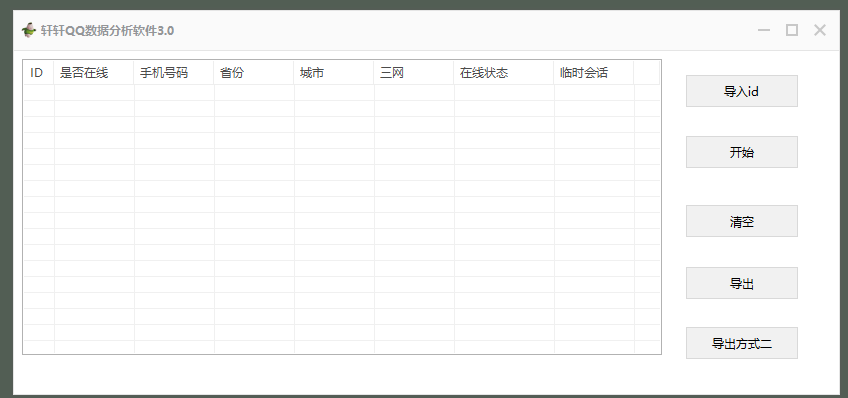
Task: Click the 三网 column header
Action: coord(414,72)
